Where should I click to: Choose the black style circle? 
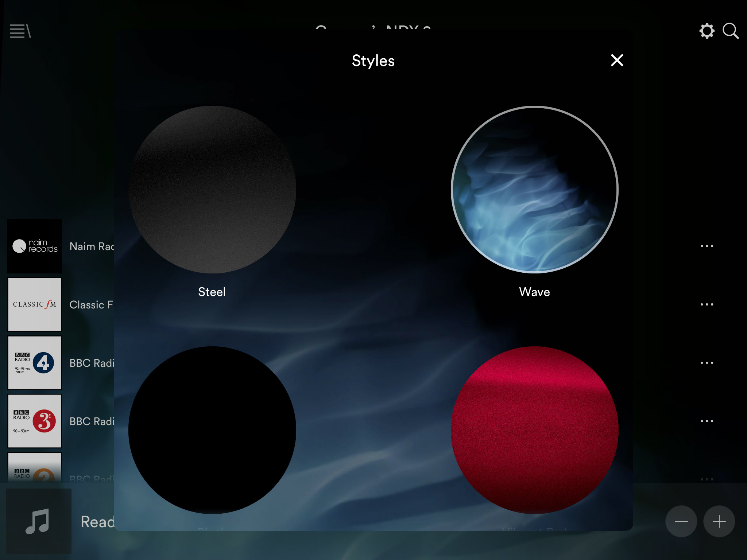pos(212,430)
